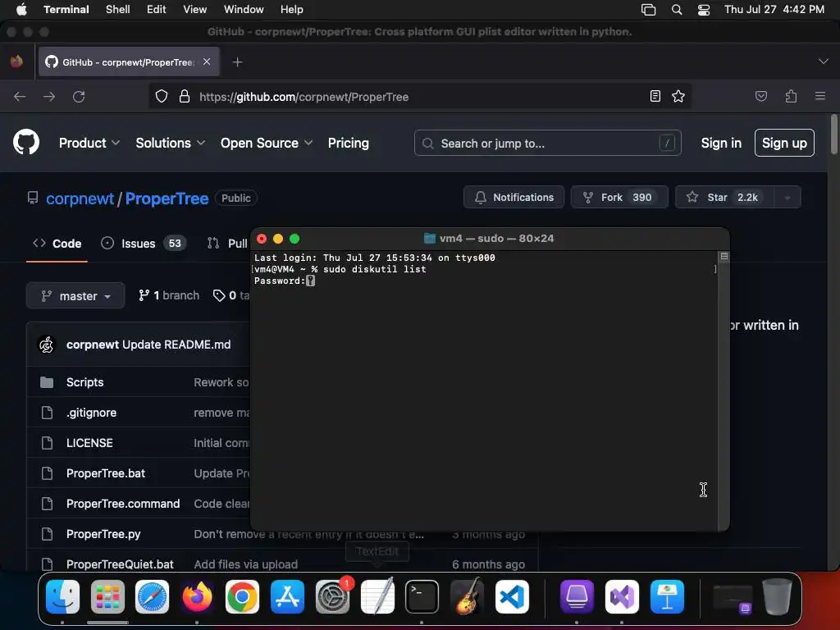Open the Shell menu
The height and width of the screenshot is (630, 840).
click(x=117, y=9)
